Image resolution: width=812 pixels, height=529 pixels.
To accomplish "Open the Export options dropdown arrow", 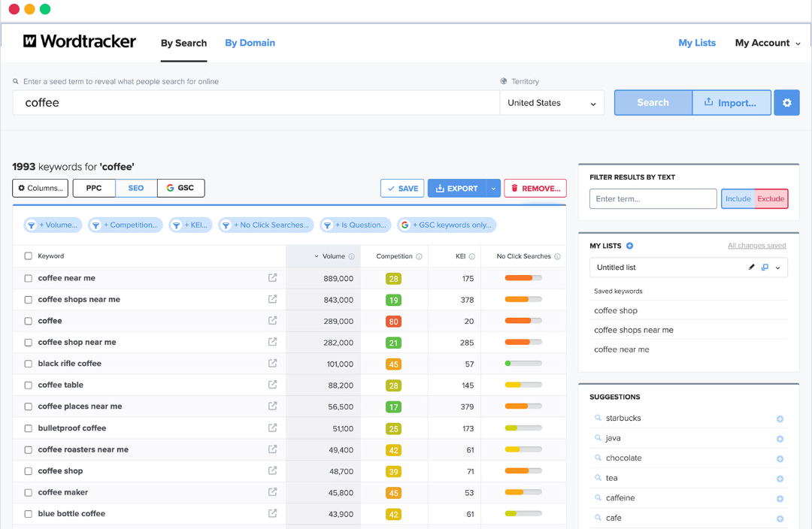I will point(493,189).
